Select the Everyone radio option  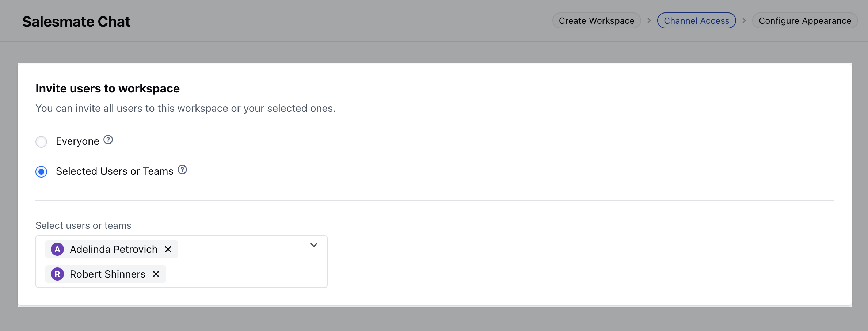coord(41,141)
